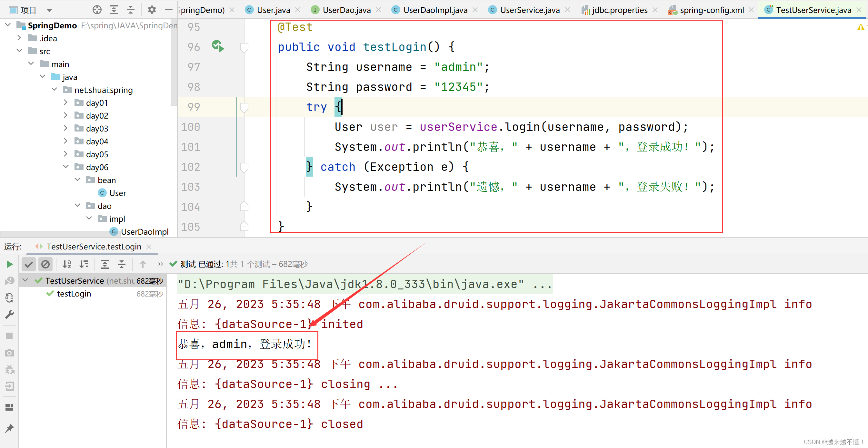Click the wrench settings icon in run sidebar

(10, 314)
